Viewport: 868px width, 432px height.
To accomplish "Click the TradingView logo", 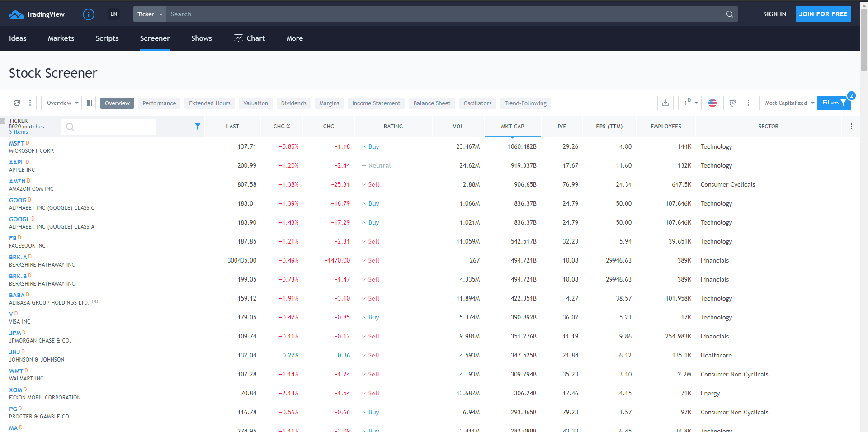I will tap(36, 14).
